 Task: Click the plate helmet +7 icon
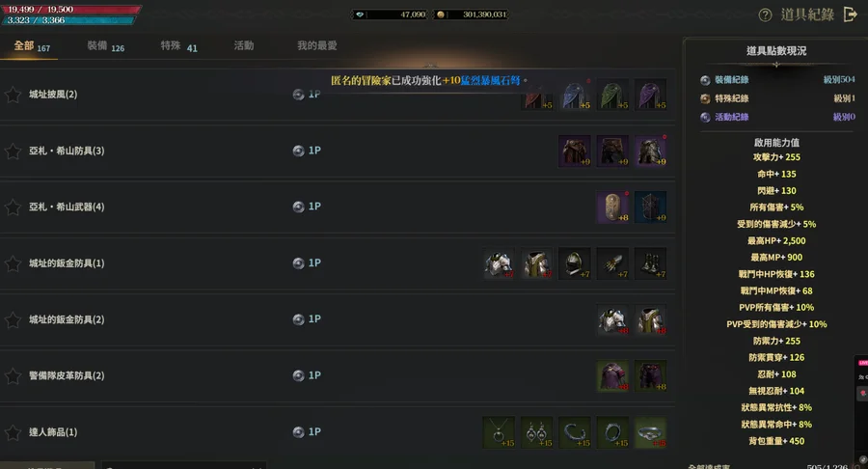575,263
